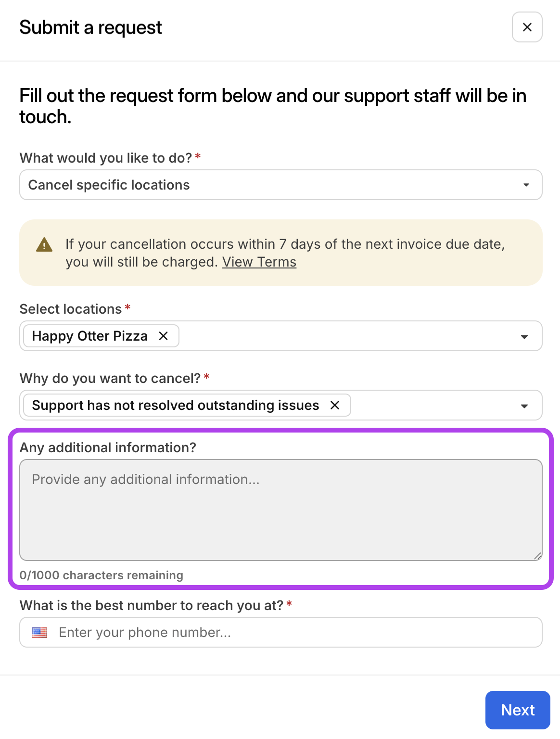Expand the 'Why do you want to cancel?' arrow
The width and height of the screenshot is (560, 739).
pos(524,406)
